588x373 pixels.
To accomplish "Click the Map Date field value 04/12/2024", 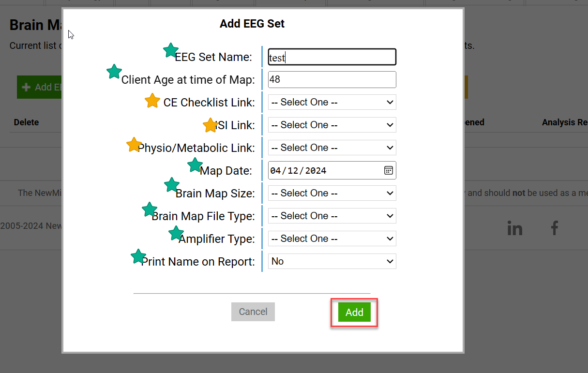I will [x=299, y=171].
